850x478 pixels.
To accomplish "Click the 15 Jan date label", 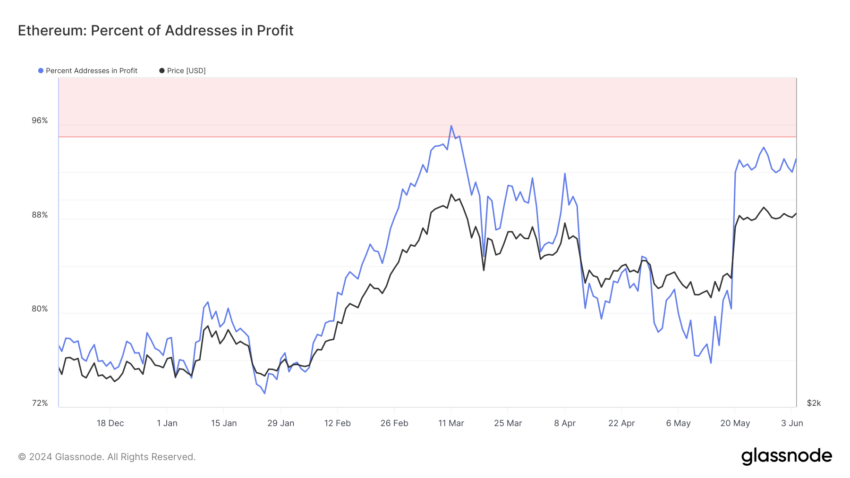I will [x=224, y=423].
